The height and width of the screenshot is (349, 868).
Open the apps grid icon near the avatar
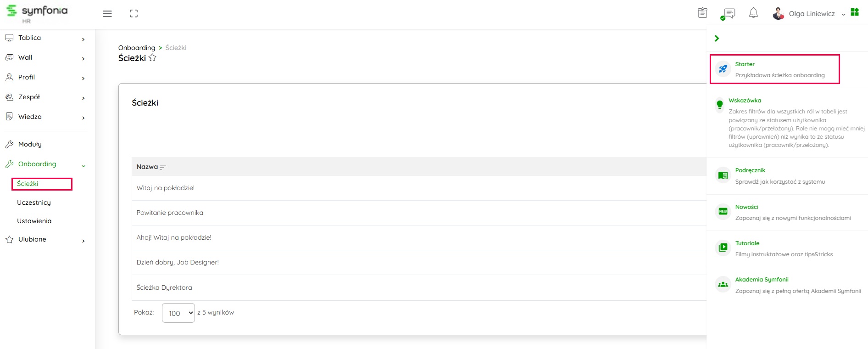[854, 11]
